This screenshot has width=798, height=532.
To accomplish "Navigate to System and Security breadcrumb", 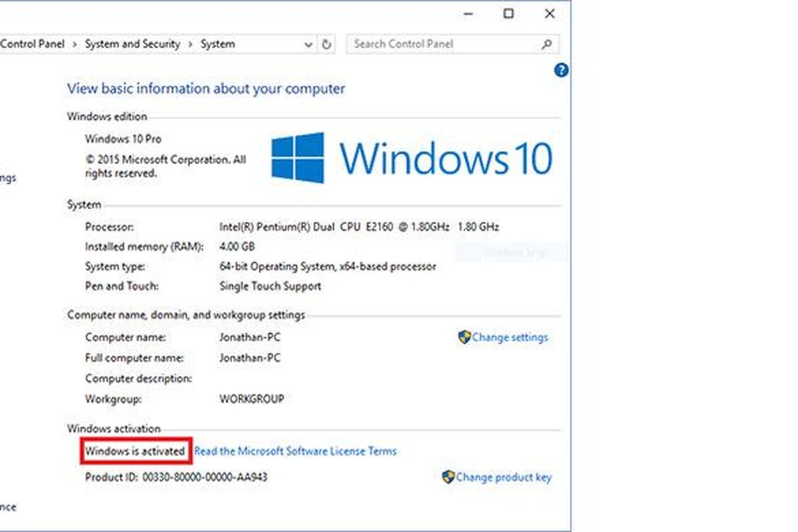I will [x=132, y=44].
